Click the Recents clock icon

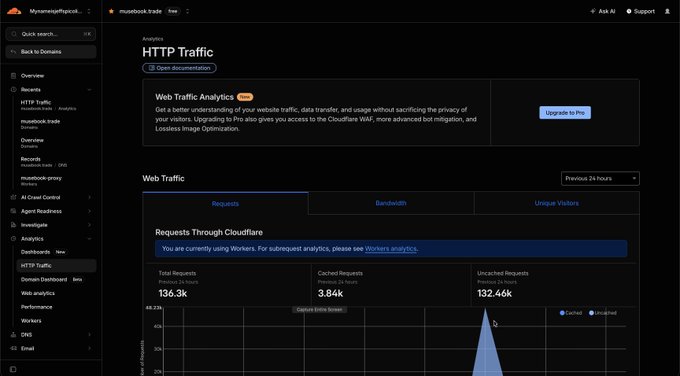click(13, 89)
